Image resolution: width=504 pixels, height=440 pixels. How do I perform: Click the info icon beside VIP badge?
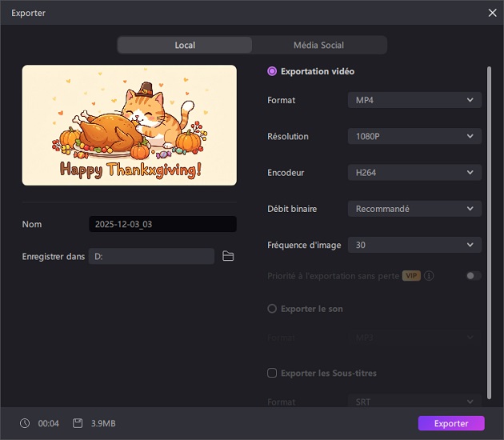pos(430,276)
